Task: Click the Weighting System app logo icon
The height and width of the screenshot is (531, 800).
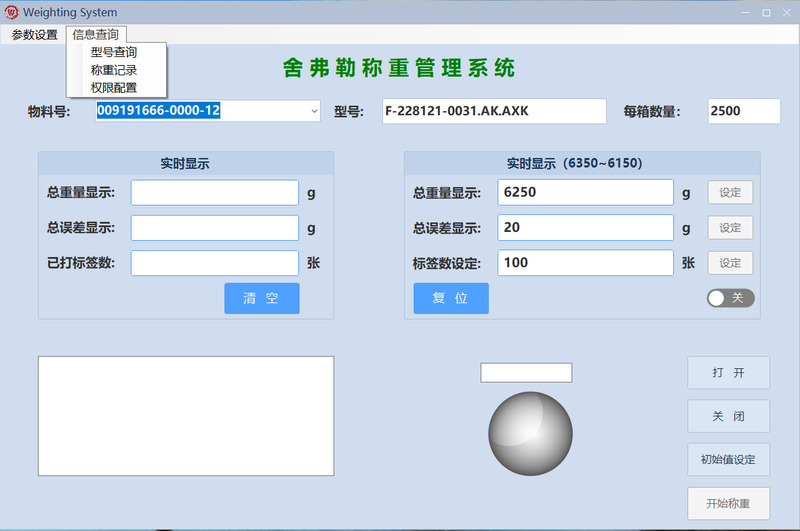Action: [11, 12]
